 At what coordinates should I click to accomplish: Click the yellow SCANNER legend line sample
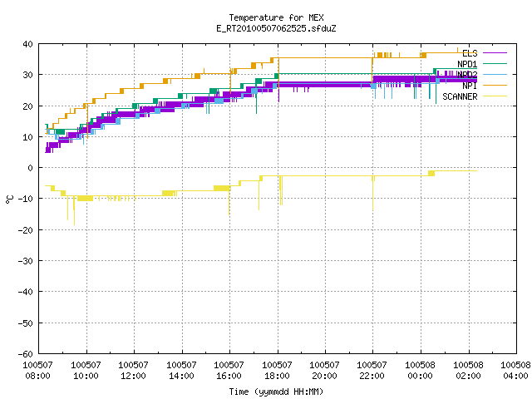pyautogui.click(x=495, y=96)
